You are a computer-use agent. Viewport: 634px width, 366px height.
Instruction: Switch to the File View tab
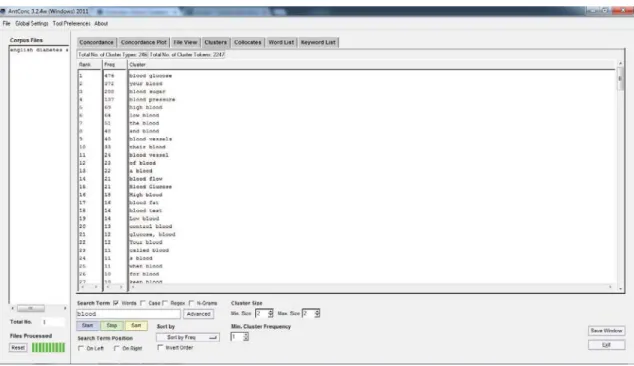point(185,42)
